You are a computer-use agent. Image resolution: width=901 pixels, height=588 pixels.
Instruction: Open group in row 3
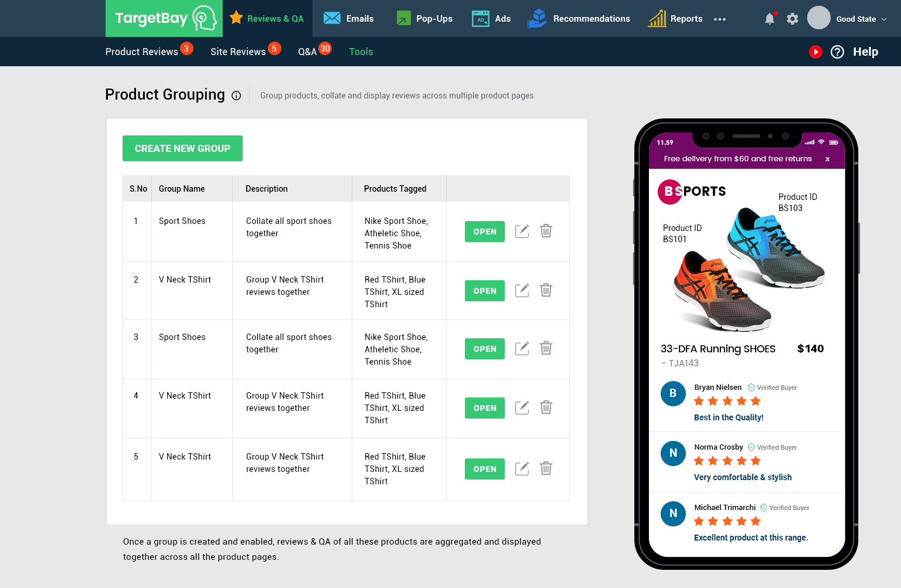click(485, 349)
